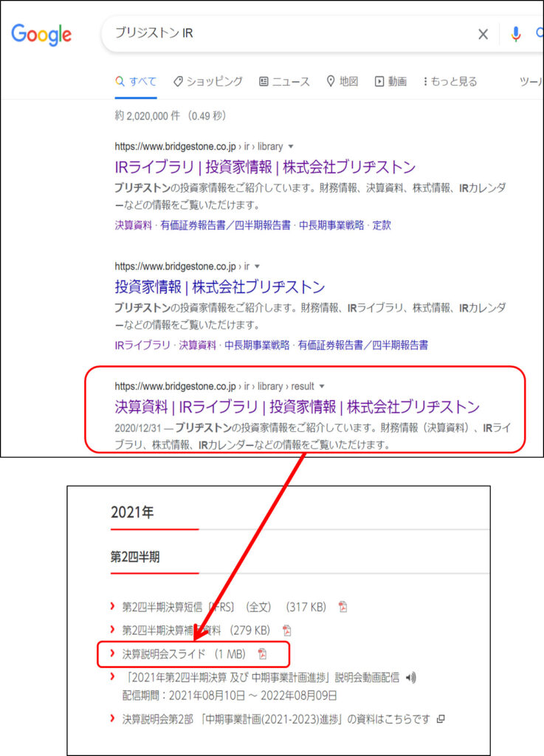The width and height of the screenshot is (544, 756).
Task: Open dropdown arrow beside bridgestone.co.jp › ir URL
Action: pyautogui.click(x=257, y=266)
